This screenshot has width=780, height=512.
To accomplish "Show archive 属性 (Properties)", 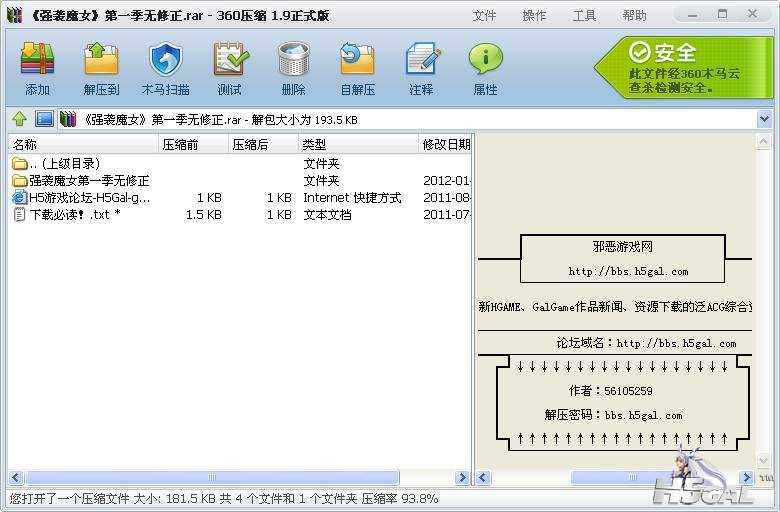I will click(x=485, y=67).
